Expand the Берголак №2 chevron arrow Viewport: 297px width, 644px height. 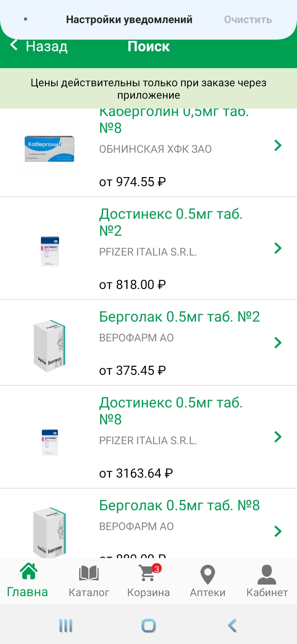click(278, 342)
